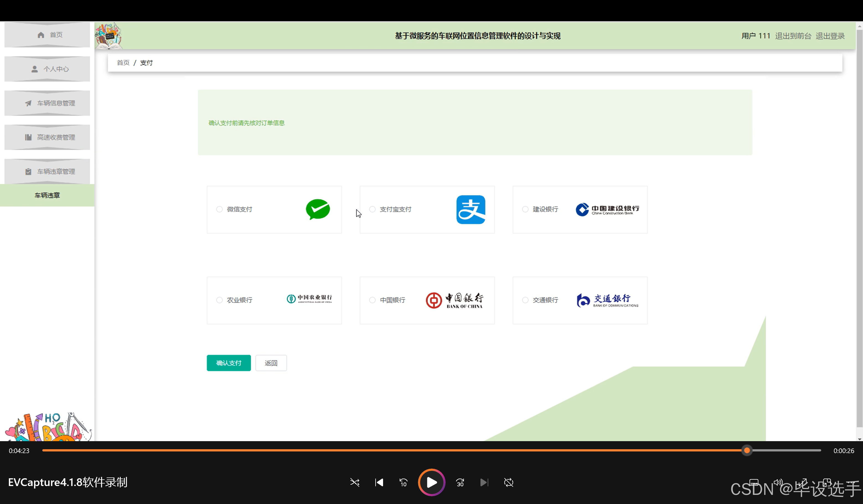Click the remaining time 0:00:26

point(844,451)
